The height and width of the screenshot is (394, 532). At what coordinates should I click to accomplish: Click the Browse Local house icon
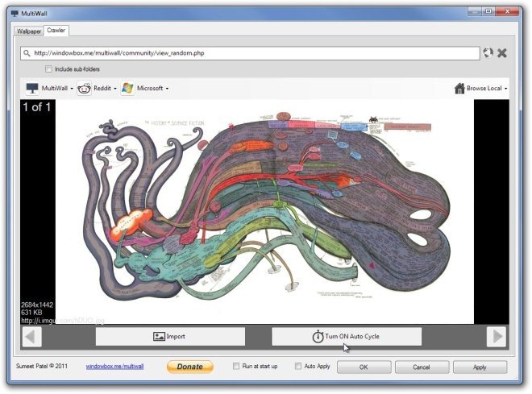[x=459, y=88]
